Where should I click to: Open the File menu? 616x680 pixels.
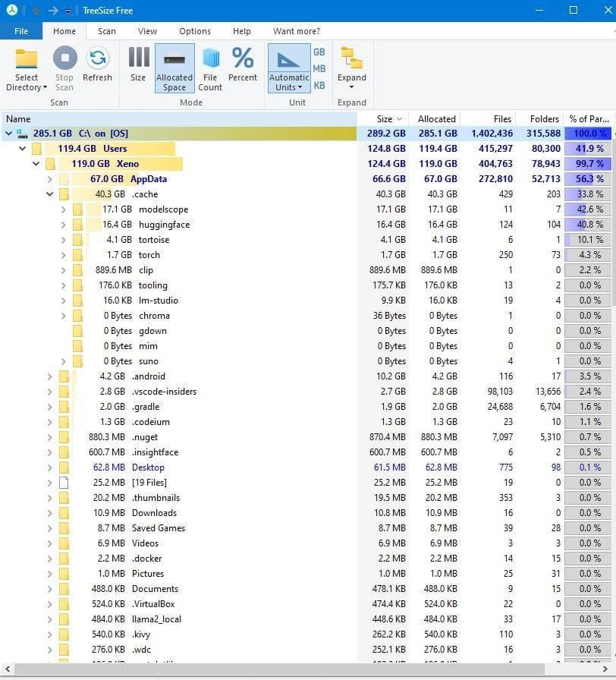click(x=21, y=31)
